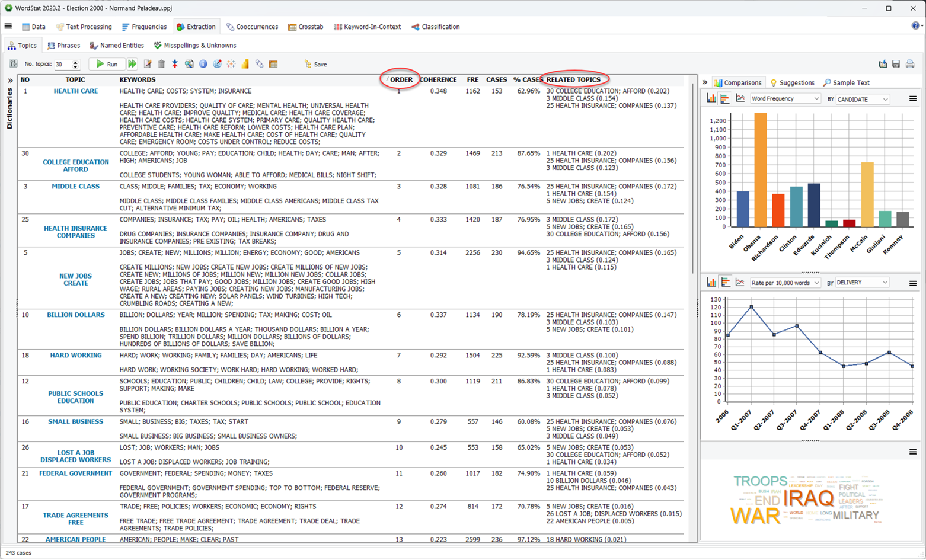926x560 pixels.
Task: Click the fast-forward double arrow run icon
Action: click(x=132, y=64)
